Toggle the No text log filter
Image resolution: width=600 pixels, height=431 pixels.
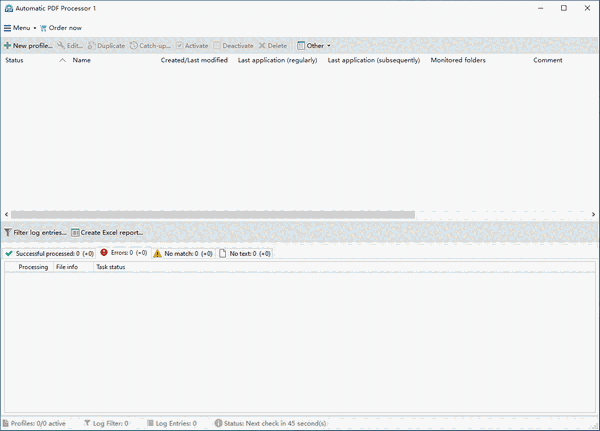(x=245, y=253)
